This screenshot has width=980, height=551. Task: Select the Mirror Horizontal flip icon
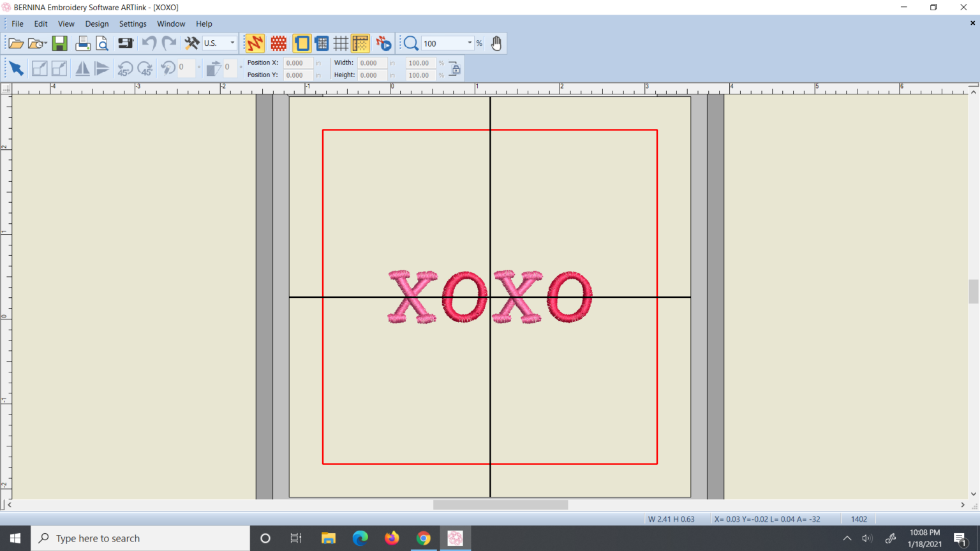pyautogui.click(x=83, y=68)
